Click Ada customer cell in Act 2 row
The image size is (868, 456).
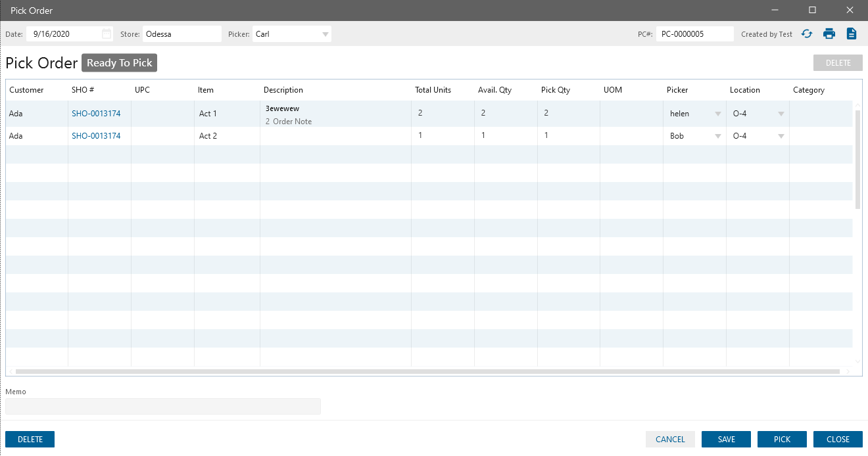(37, 136)
